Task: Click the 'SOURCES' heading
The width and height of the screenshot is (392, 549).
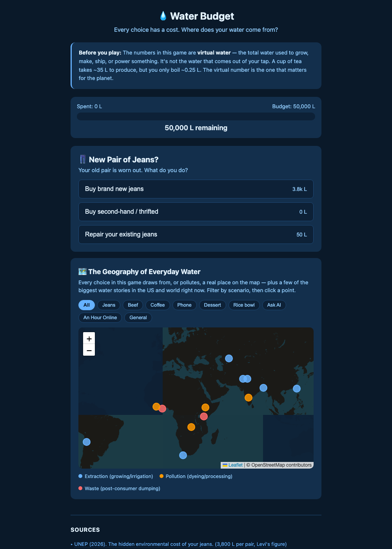Action: coord(85,530)
